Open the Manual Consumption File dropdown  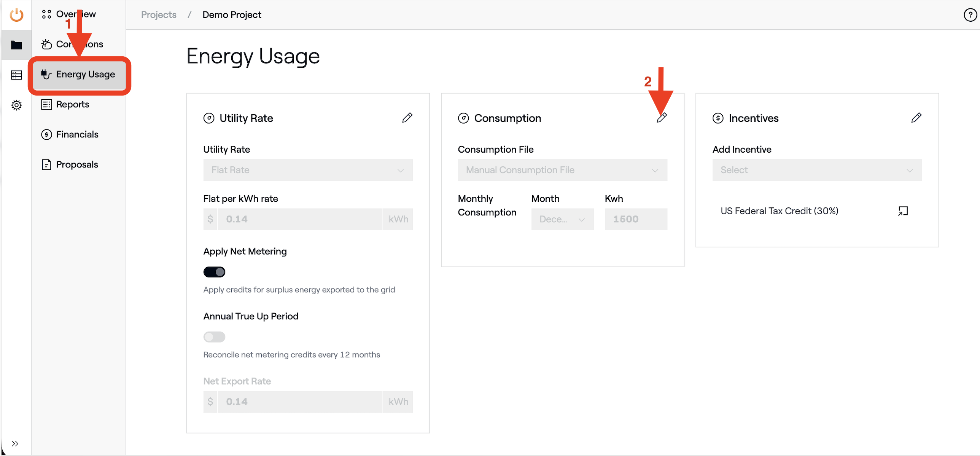click(562, 170)
